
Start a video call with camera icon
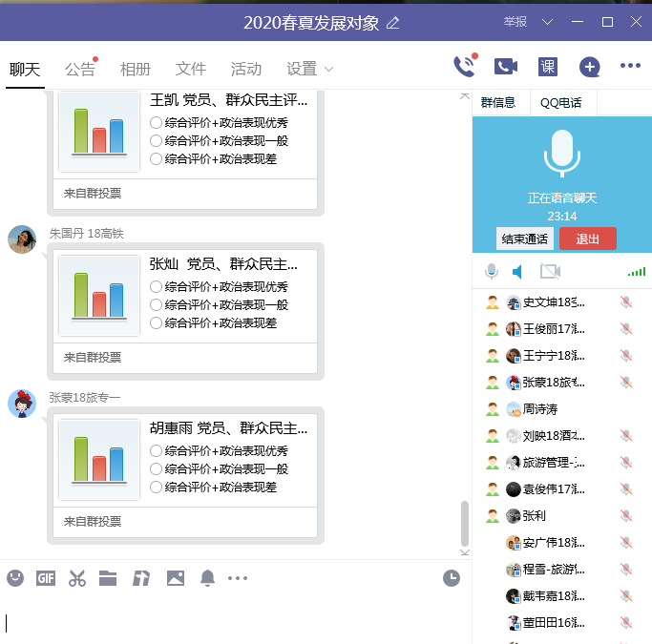click(505, 67)
